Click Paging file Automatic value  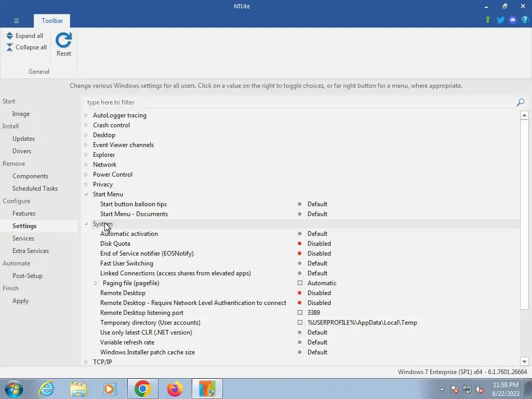pyautogui.click(x=322, y=283)
